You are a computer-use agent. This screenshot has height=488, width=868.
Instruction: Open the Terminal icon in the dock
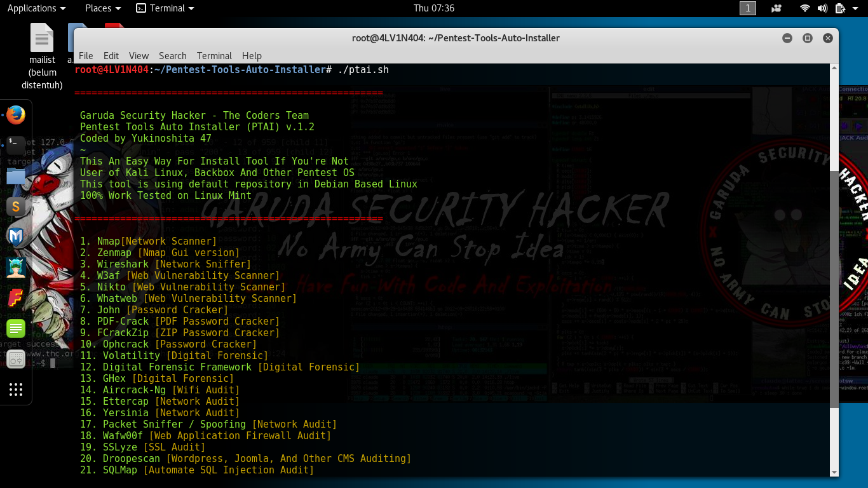(16, 146)
